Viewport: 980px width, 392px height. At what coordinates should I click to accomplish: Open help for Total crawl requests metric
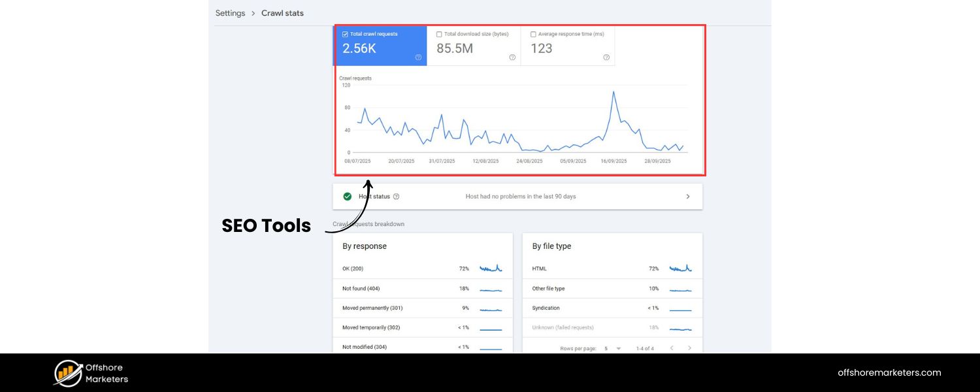[419, 57]
